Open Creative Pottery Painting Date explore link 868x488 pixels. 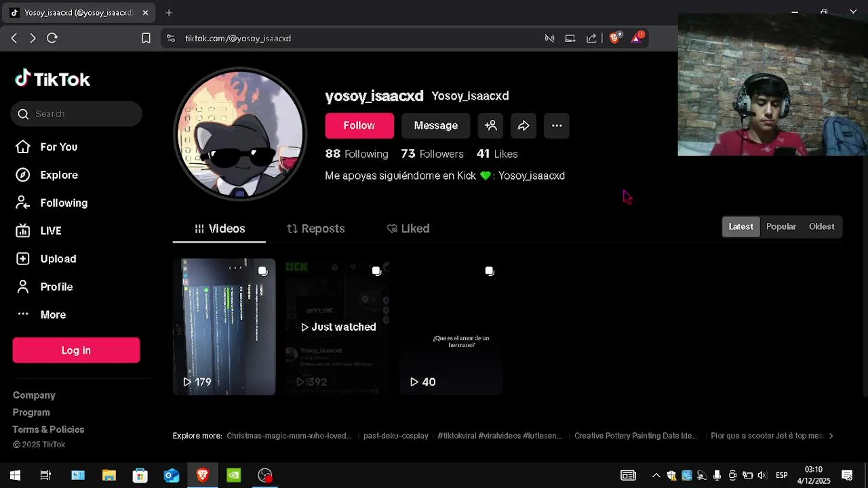[635, 436]
